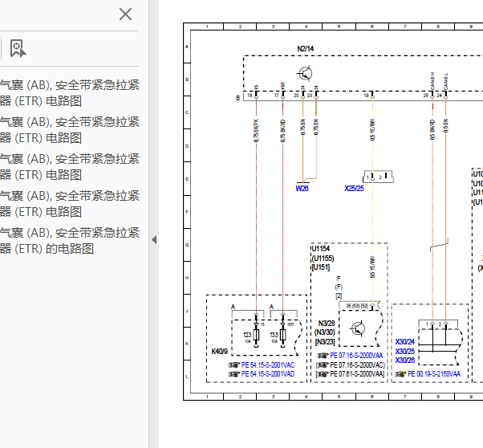Open link PE 54.15-S-2001VAD
Viewport: 483px width, 448px height.
[268, 374]
